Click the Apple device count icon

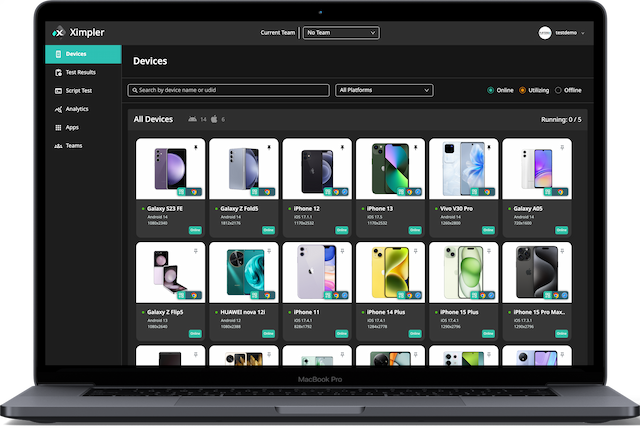(213, 119)
